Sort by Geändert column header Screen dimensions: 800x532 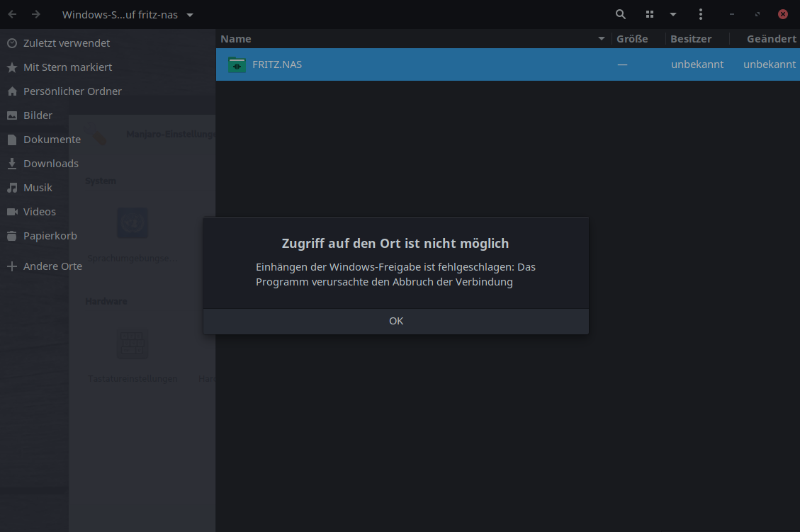pos(771,39)
